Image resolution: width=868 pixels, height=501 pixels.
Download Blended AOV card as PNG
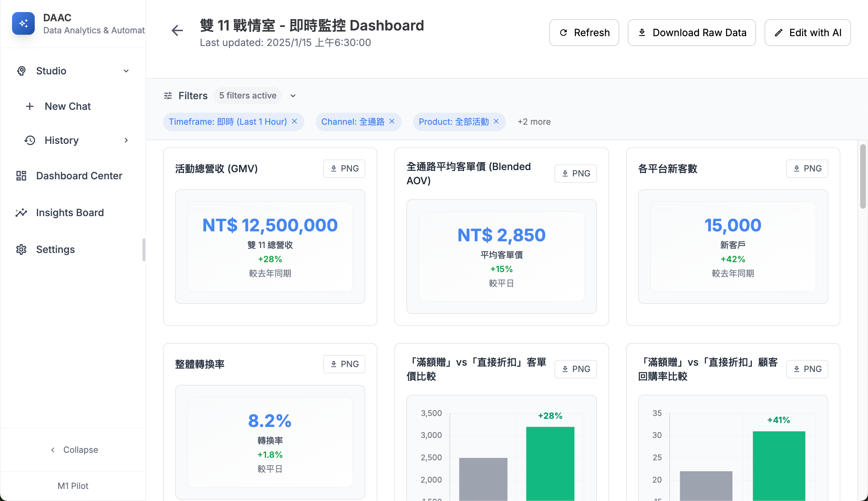(x=575, y=174)
